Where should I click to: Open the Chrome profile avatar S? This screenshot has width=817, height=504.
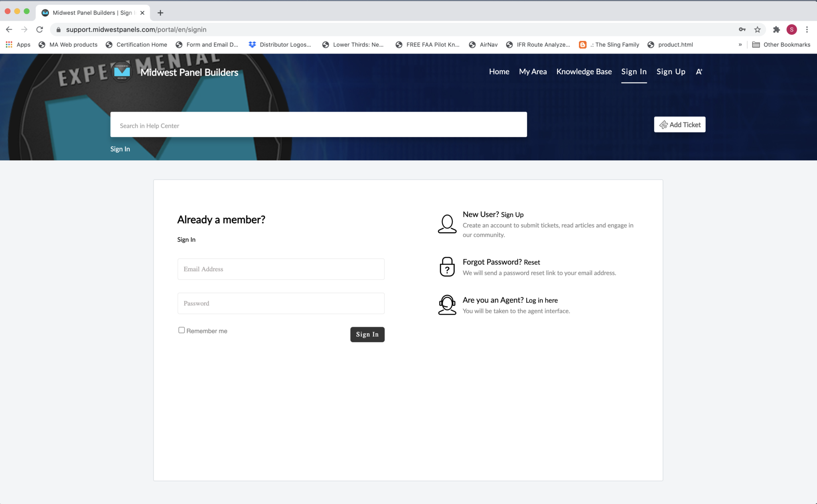point(791,30)
